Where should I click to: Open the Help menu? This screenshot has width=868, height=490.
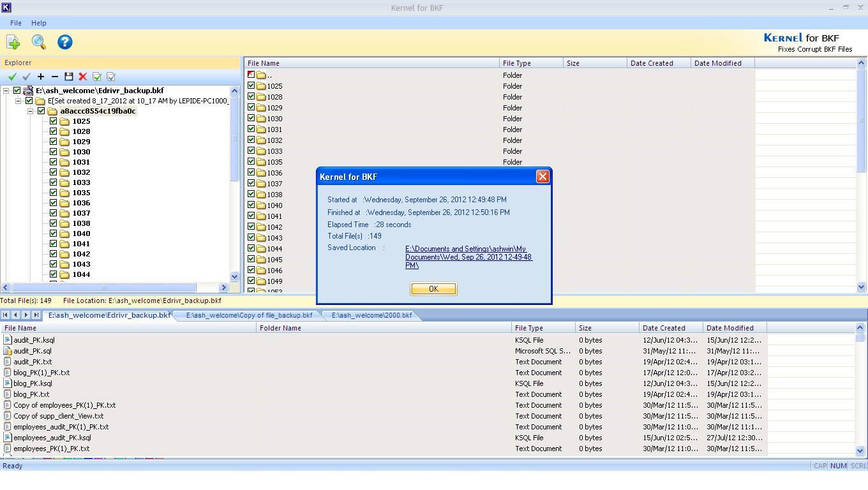(39, 23)
